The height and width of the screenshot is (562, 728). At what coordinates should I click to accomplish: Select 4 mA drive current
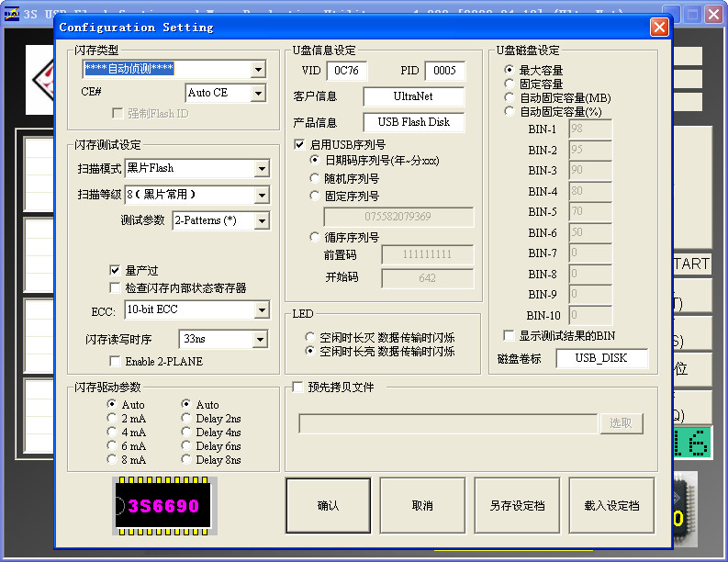tap(111, 432)
